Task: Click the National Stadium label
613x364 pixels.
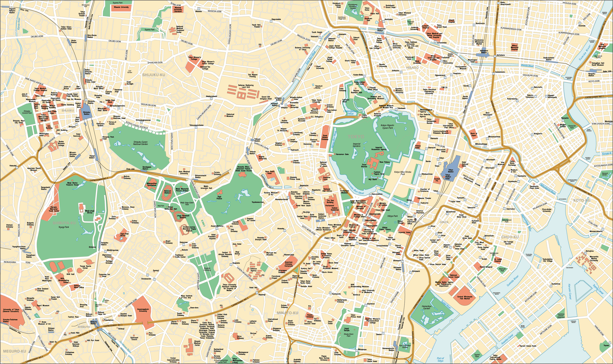Action: [x=167, y=192]
